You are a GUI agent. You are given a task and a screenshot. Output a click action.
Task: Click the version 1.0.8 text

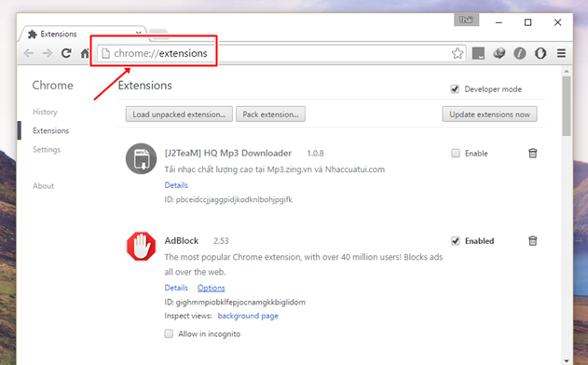(x=315, y=154)
